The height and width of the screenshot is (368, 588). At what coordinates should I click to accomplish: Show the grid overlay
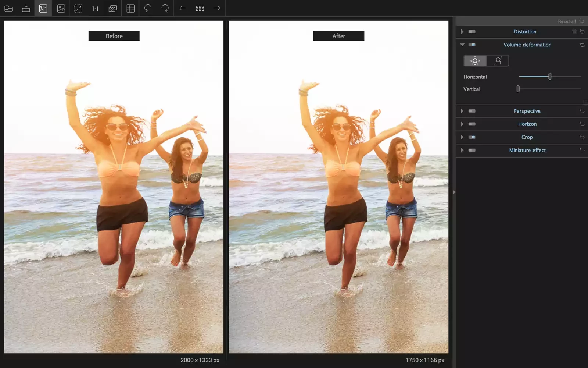(130, 8)
